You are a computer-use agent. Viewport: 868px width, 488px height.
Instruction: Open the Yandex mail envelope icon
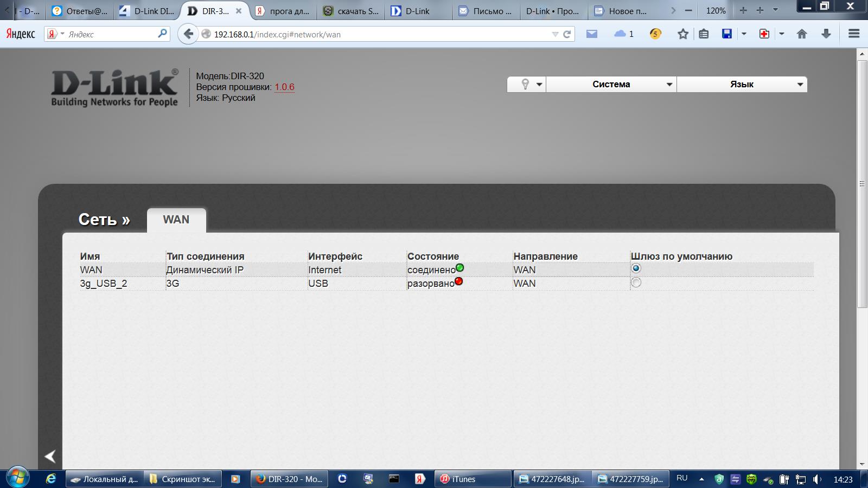tap(592, 34)
